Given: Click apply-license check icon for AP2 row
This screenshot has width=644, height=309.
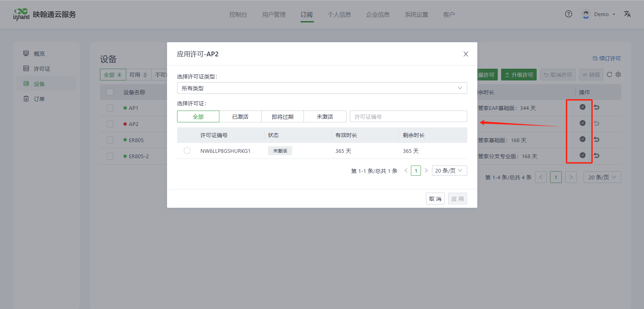Looking at the screenshot, I should [x=583, y=123].
